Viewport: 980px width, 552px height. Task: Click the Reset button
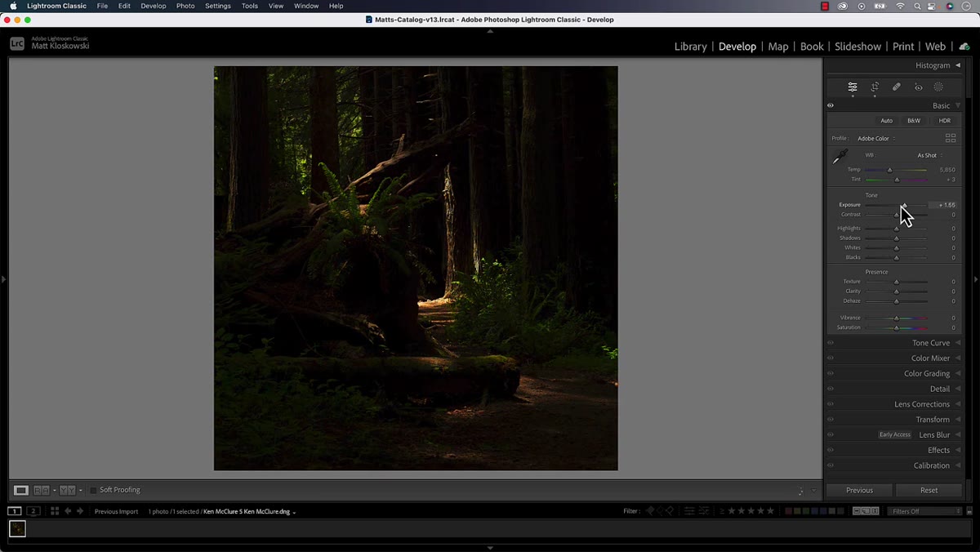coord(929,490)
